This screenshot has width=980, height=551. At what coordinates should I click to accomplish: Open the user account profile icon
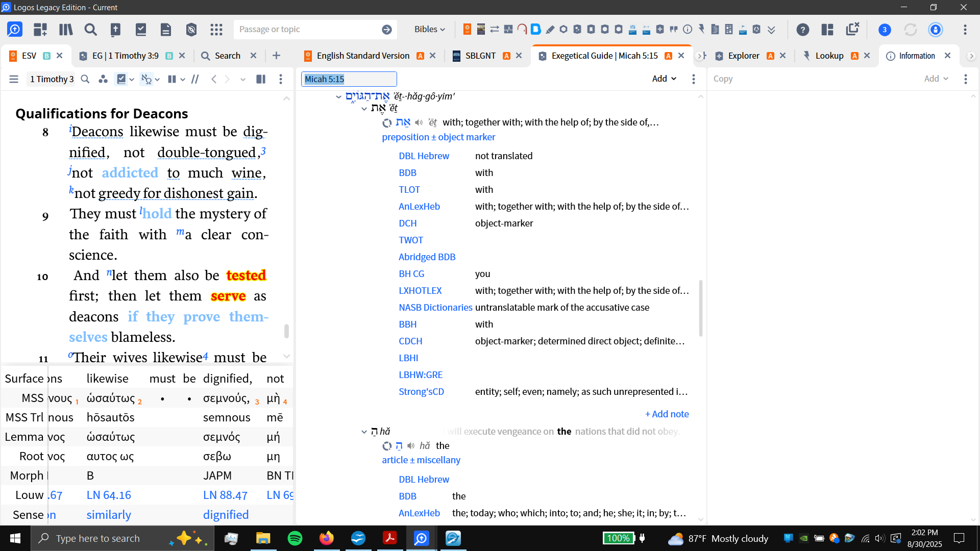pyautogui.click(x=936, y=30)
